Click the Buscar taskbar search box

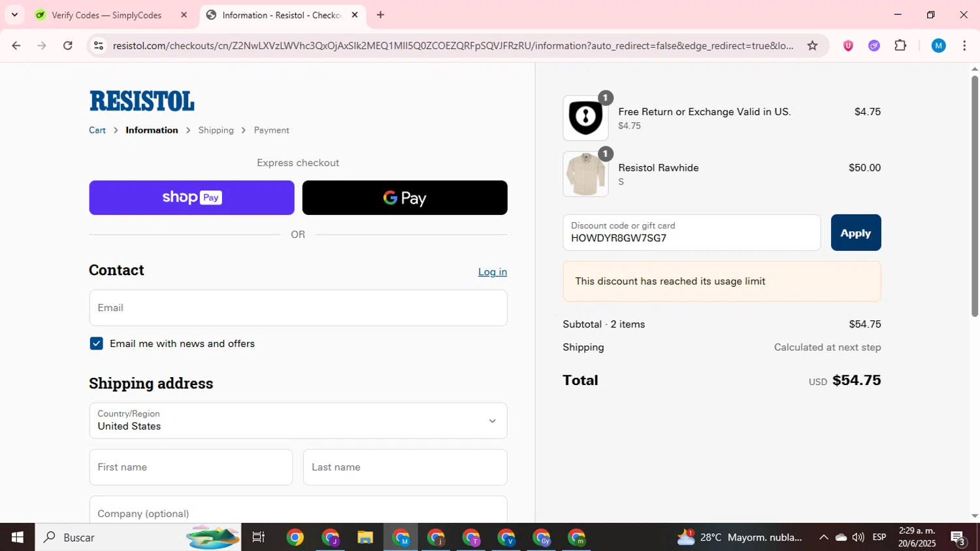pos(138,537)
